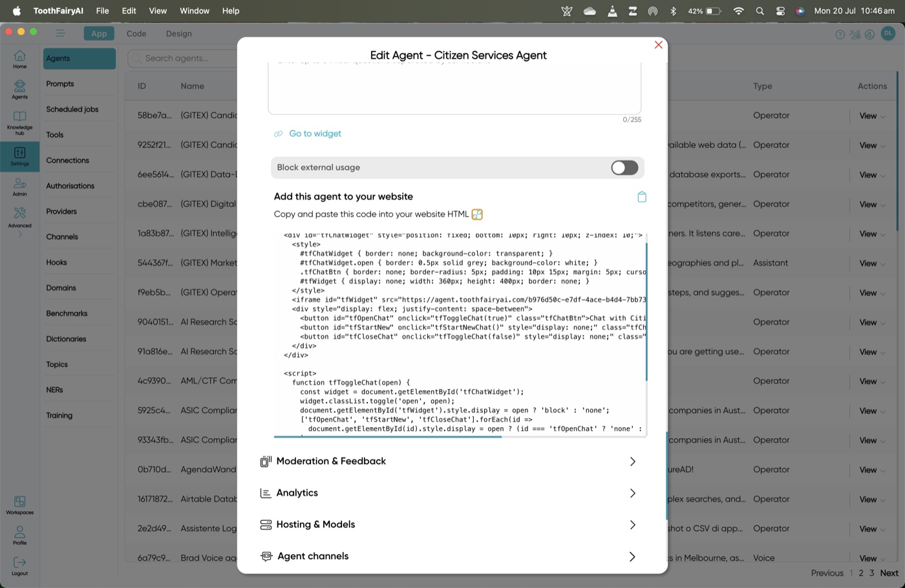Image resolution: width=905 pixels, height=588 pixels.
Task: Go to Next page of agents
Action: (889, 573)
